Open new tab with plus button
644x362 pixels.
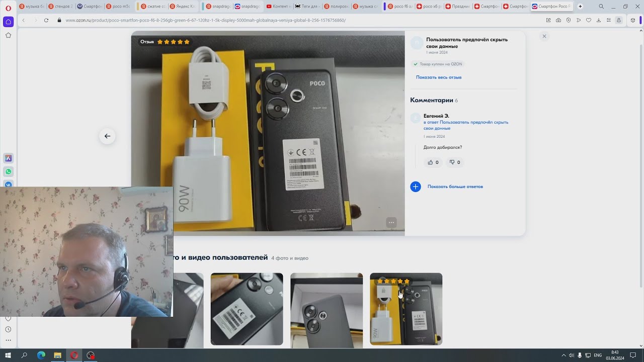580,7
